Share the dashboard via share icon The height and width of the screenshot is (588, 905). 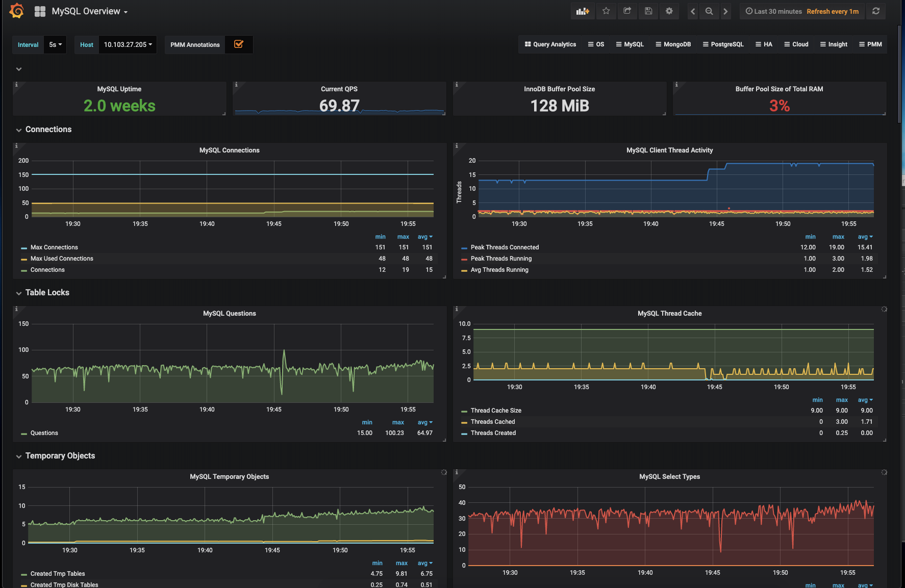627,11
